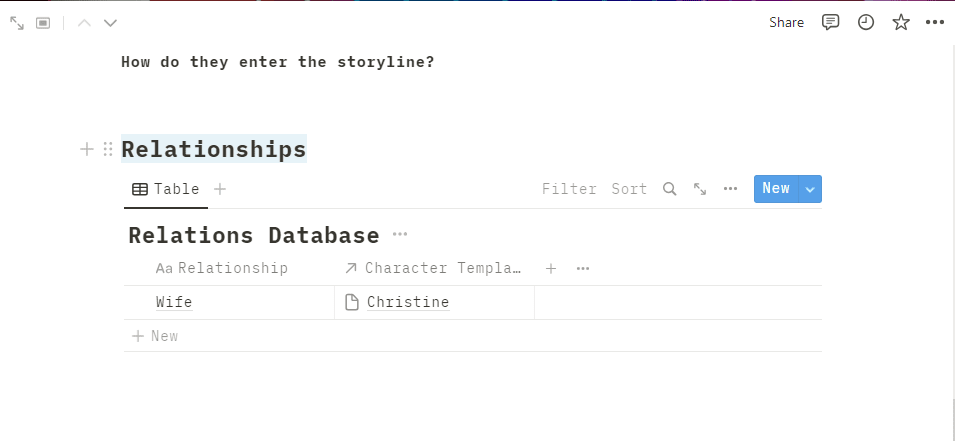Screen dimensions: 955x441
Task: Go to previous page chevron
Action: click(x=84, y=22)
